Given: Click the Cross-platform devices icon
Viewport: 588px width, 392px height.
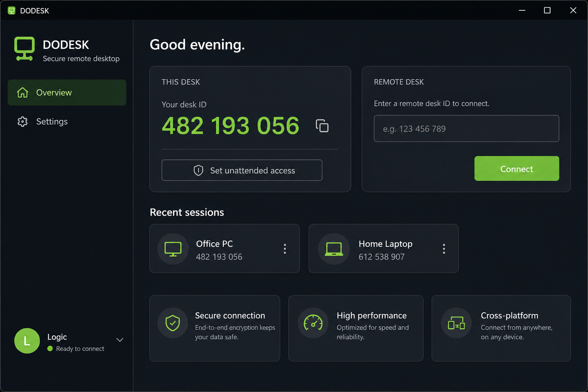Looking at the screenshot, I should point(456,323).
